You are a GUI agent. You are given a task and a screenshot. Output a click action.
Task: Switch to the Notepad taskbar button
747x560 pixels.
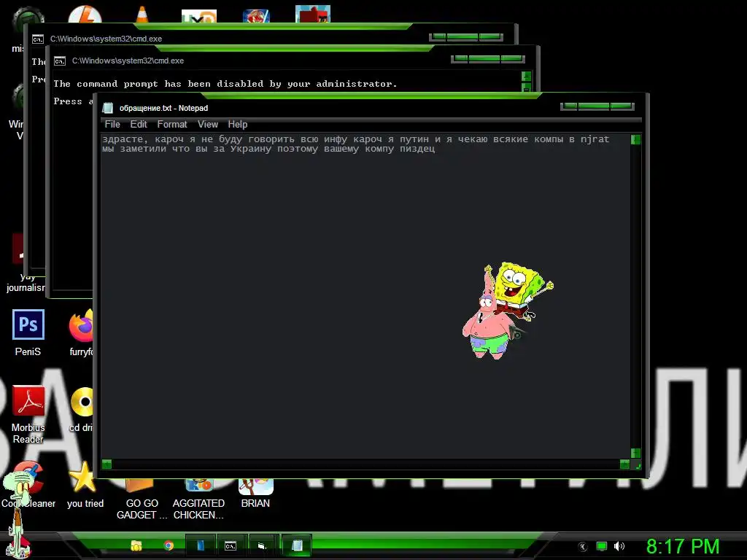coord(297,545)
